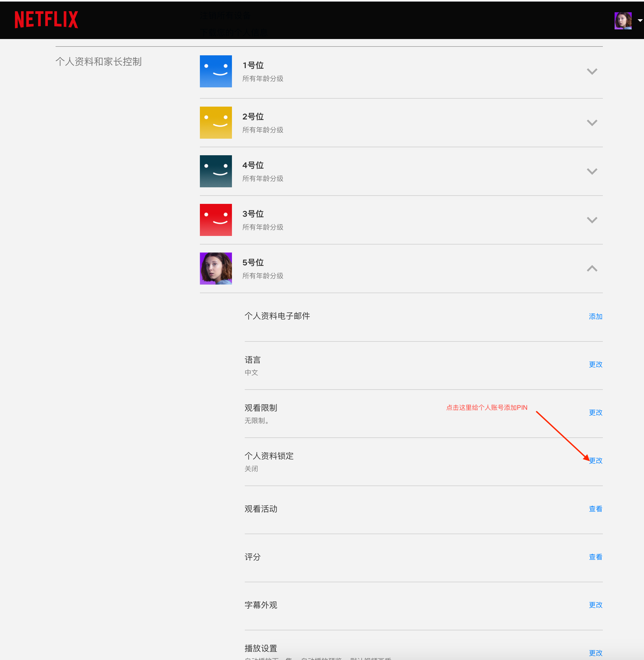This screenshot has height=660, width=644.
Task: Open the account avatar in header
Action: pos(623,21)
